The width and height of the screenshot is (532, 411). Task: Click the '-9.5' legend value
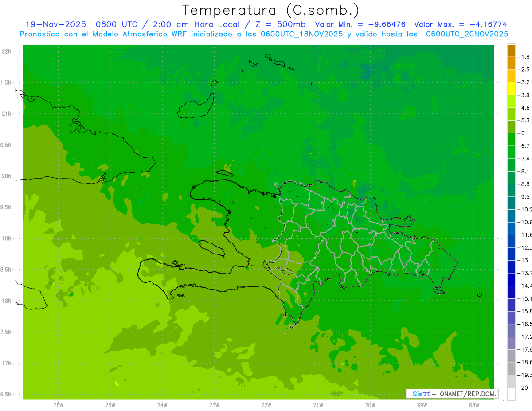(x=524, y=197)
